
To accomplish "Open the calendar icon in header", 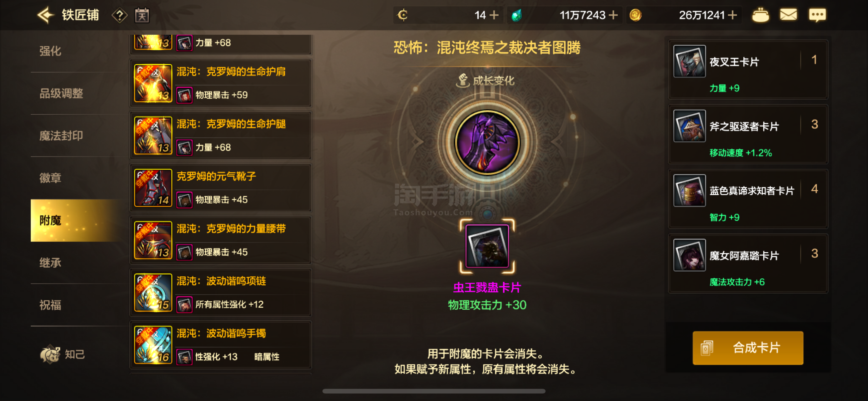I will [142, 16].
